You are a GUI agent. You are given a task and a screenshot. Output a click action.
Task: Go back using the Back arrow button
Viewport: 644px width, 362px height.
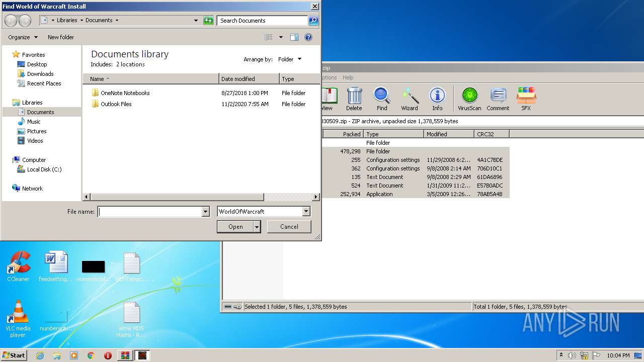click(x=11, y=21)
